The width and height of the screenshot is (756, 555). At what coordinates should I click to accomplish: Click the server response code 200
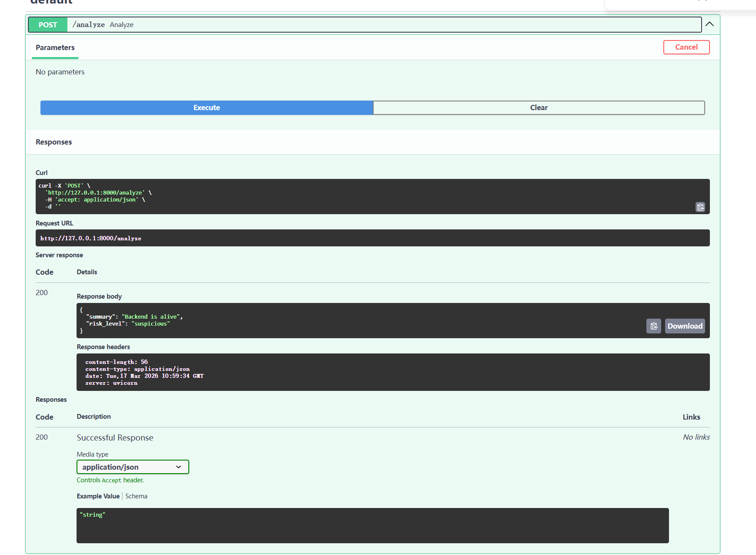(x=42, y=293)
